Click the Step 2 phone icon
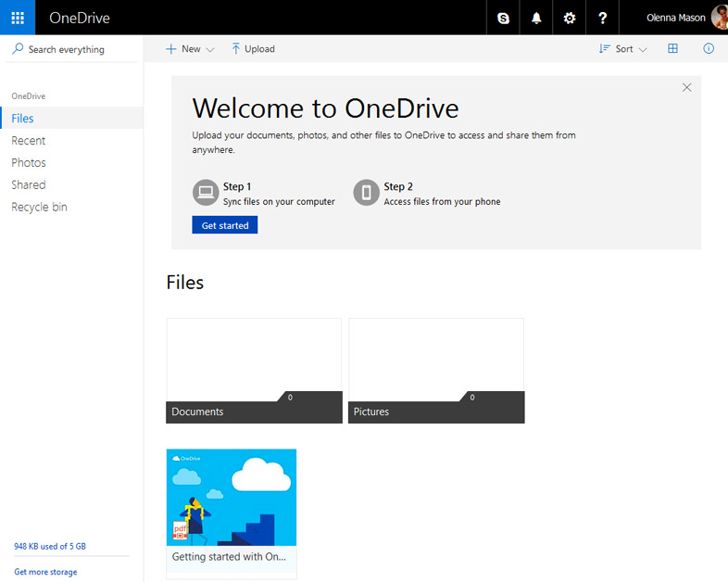Viewport: 728px width, 582px height. [367, 193]
